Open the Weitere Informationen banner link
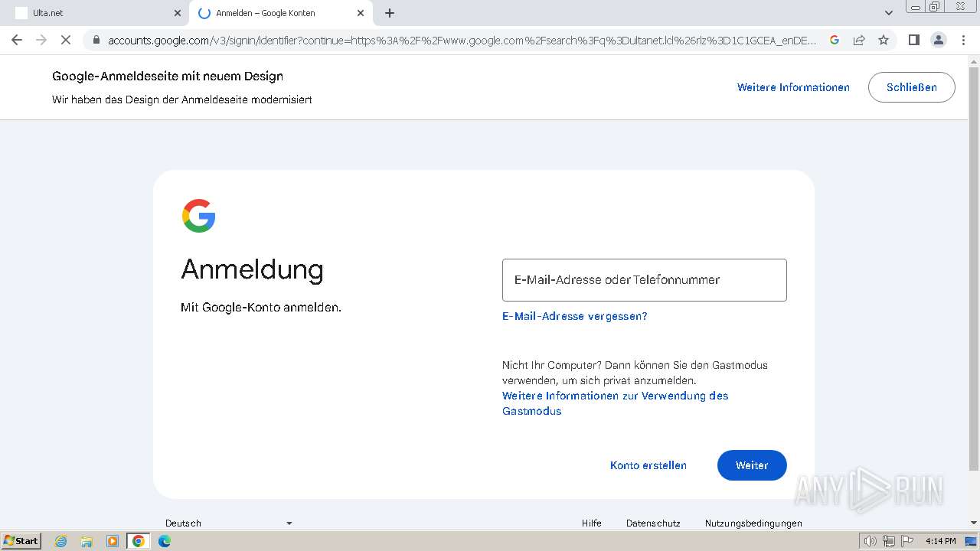This screenshot has height=551, width=980. (x=793, y=87)
